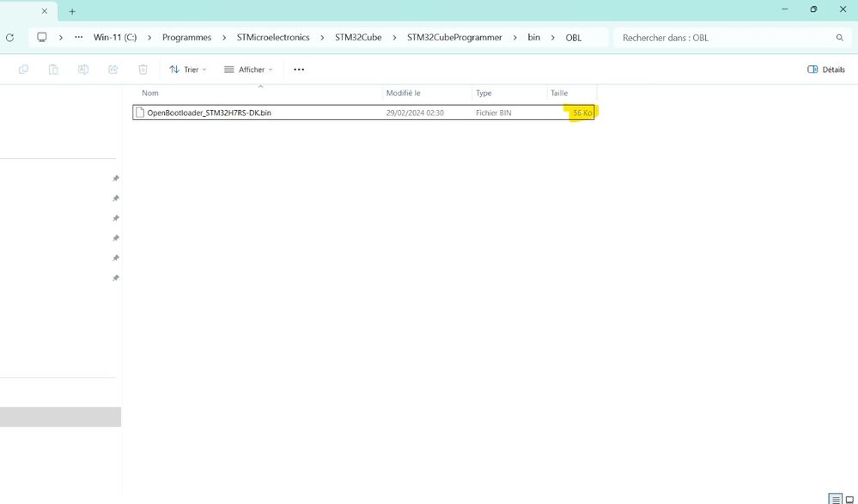Go to bin folder in breadcrumb
The width and height of the screenshot is (858, 504).
point(533,37)
